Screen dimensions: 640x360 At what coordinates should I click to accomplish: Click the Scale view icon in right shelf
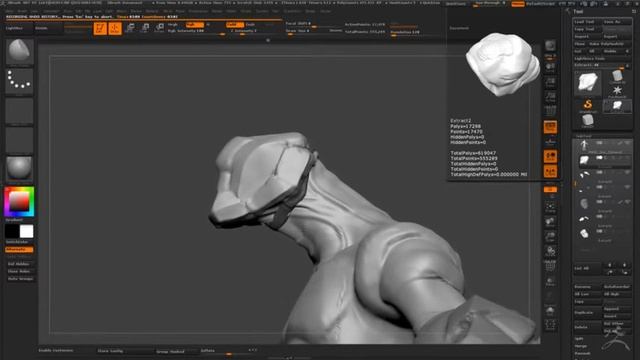(550, 237)
